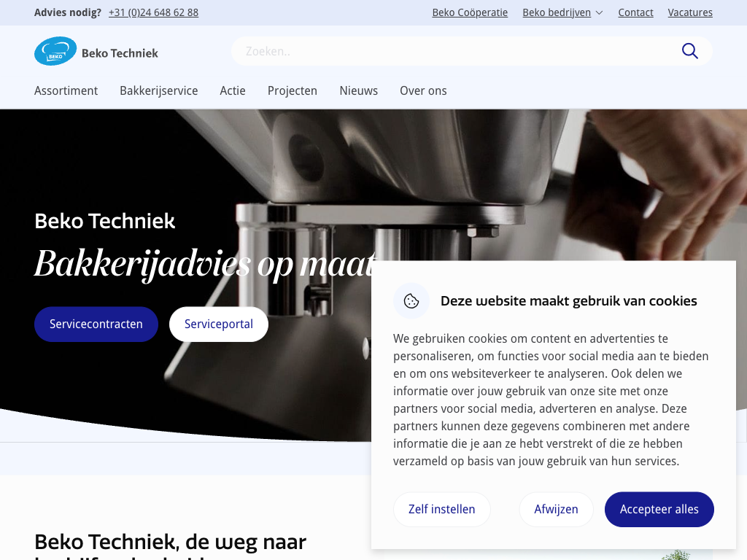Click the Beko Techniek logo

coord(96,51)
